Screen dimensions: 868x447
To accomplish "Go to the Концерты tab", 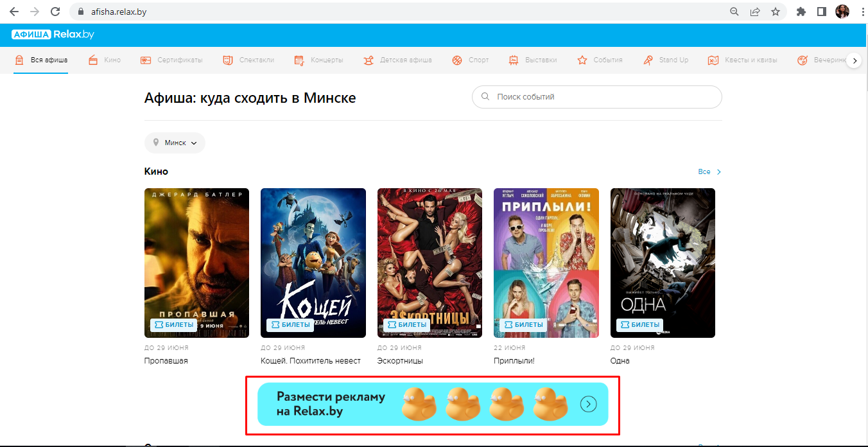I will click(x=318, y=60).
